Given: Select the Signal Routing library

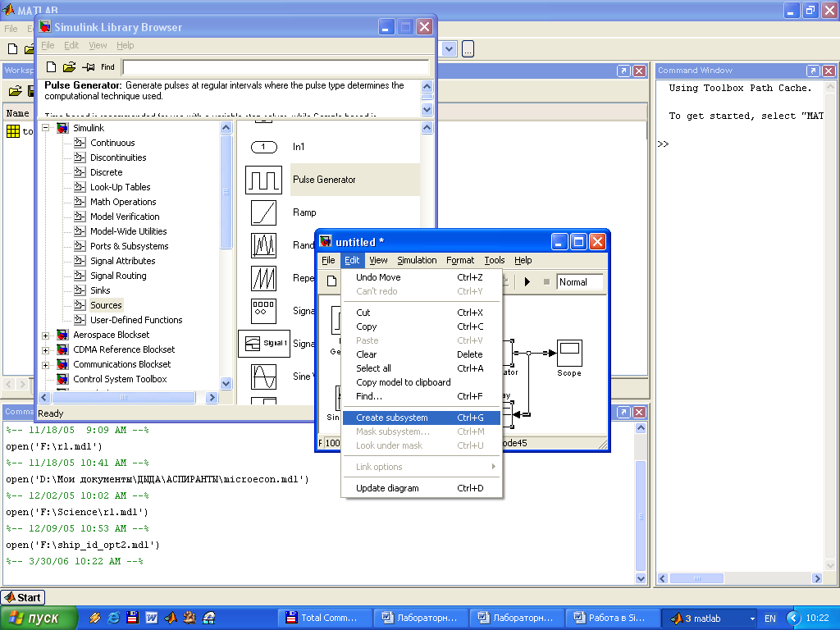Looking at the screenshot, I should (118, 276).
